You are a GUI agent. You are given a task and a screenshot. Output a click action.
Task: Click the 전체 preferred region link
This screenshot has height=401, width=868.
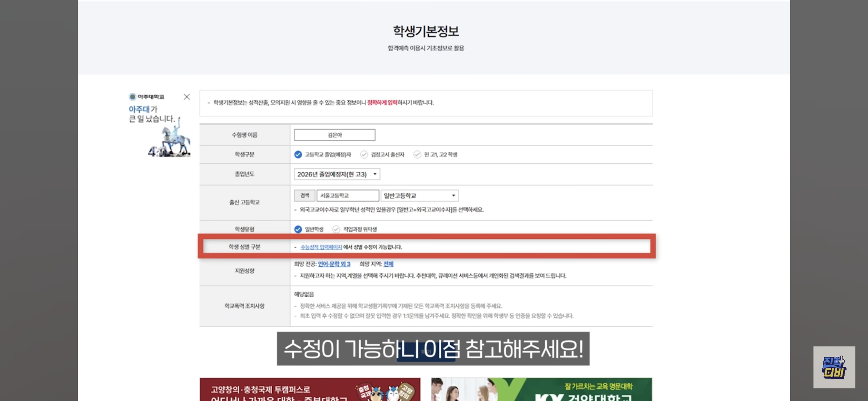[x=388, y=264]
